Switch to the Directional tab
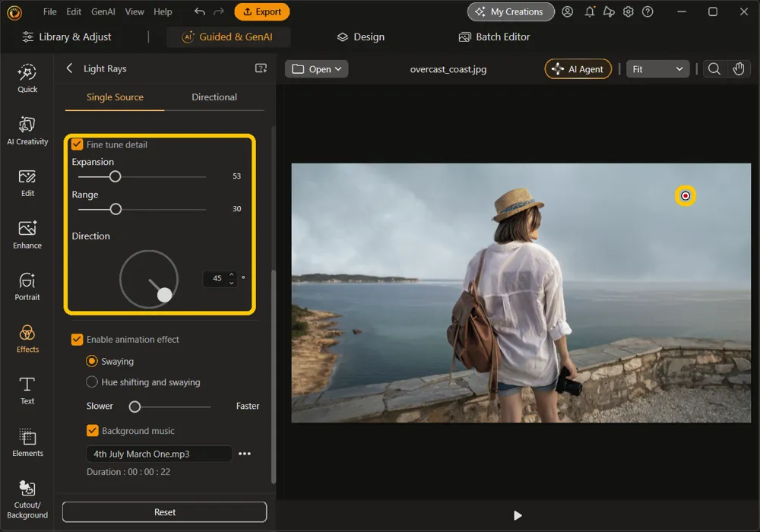Screen dimensions: 760x532 pos(214,97)
